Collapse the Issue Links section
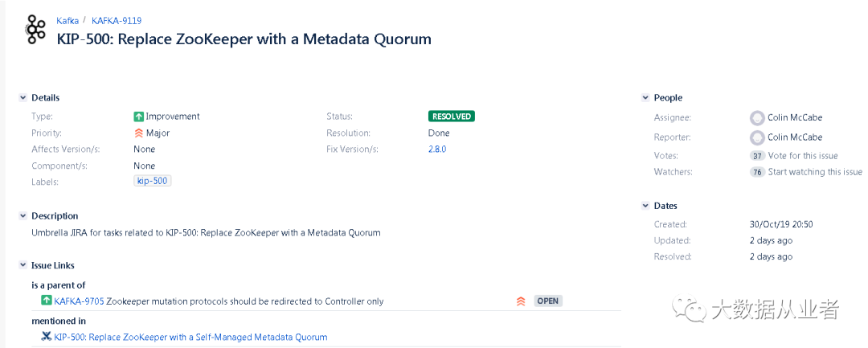This screenshot has width=868, height=348. (23, 265)
